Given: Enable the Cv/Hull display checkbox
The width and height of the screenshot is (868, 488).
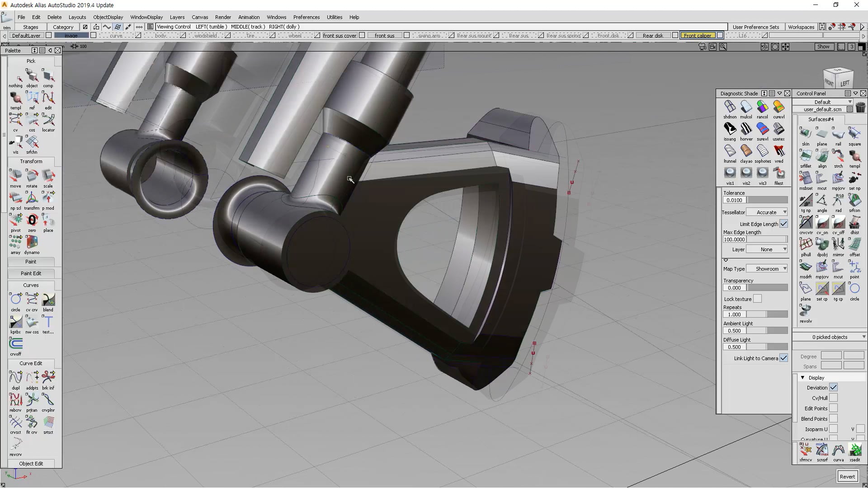Looking at the screenshot, I should [833, 398].
